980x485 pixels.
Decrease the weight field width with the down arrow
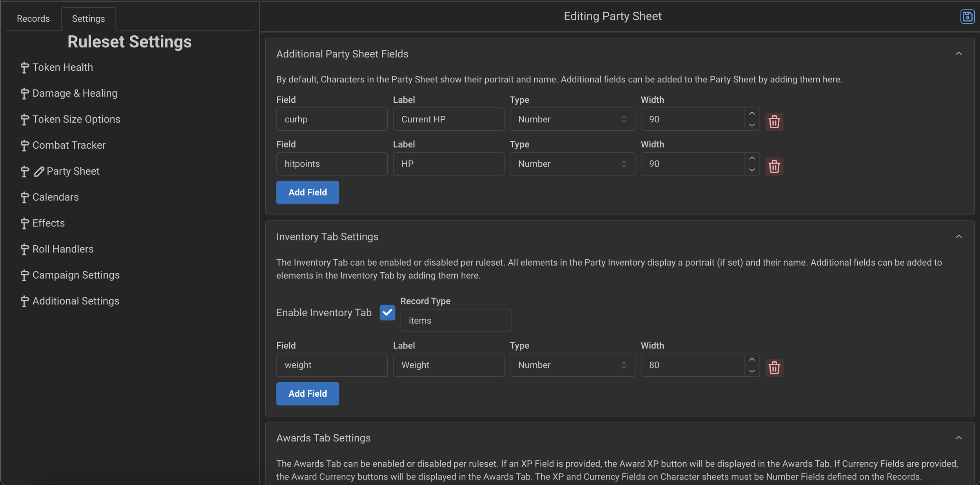tap(751, 371)
